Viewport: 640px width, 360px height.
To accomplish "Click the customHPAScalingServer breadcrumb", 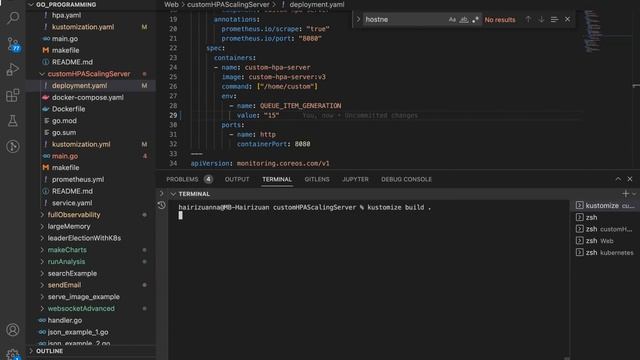I will pos(228,4).
